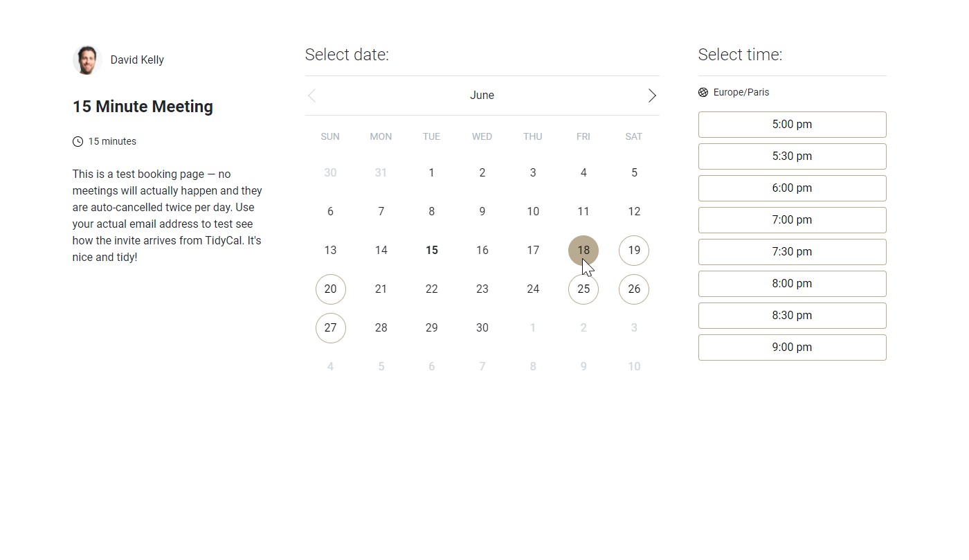969x560 pixels.
Task: Click the selected date June 18
Action: (x=583, y=251)
